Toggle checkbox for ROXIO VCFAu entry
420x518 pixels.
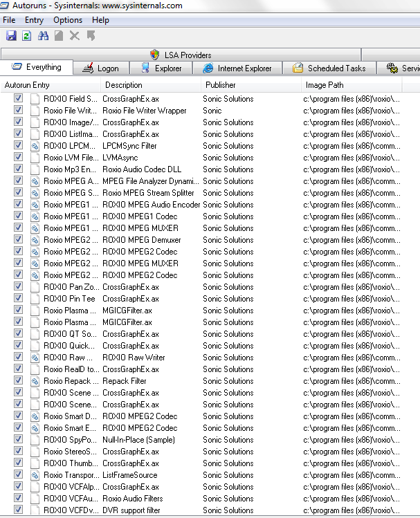(x=18, y=497)
